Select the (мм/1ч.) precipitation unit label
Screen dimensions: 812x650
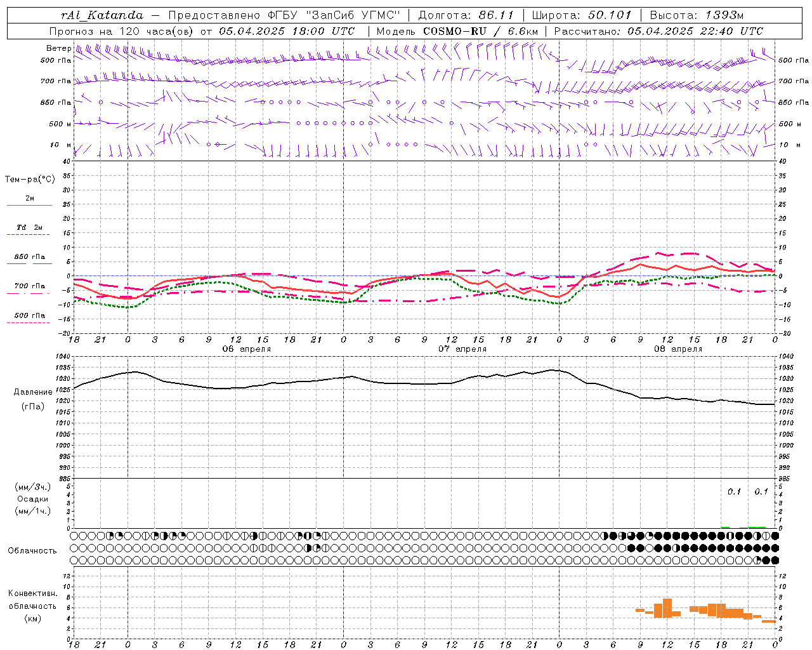point(33,511)
